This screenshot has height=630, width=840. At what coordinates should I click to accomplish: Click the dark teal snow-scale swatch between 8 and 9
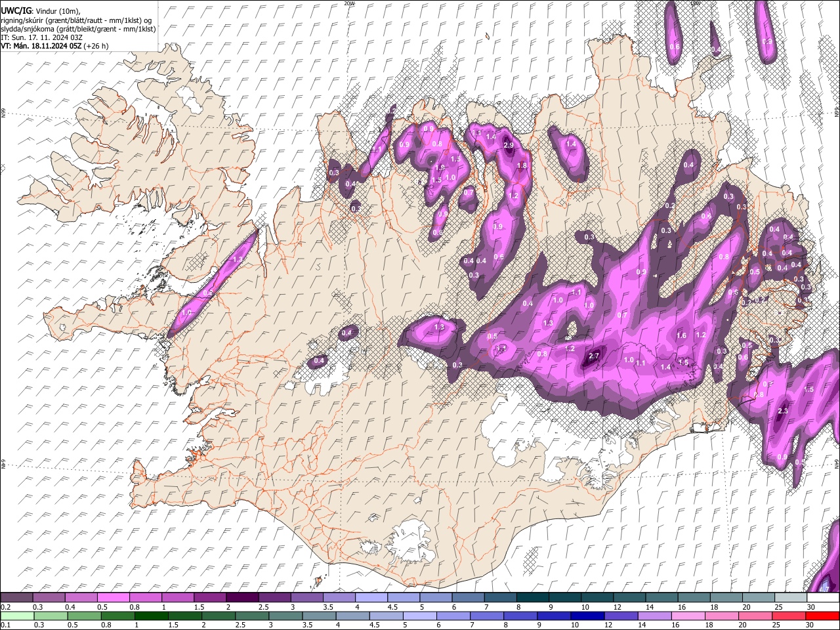point(532,598)
